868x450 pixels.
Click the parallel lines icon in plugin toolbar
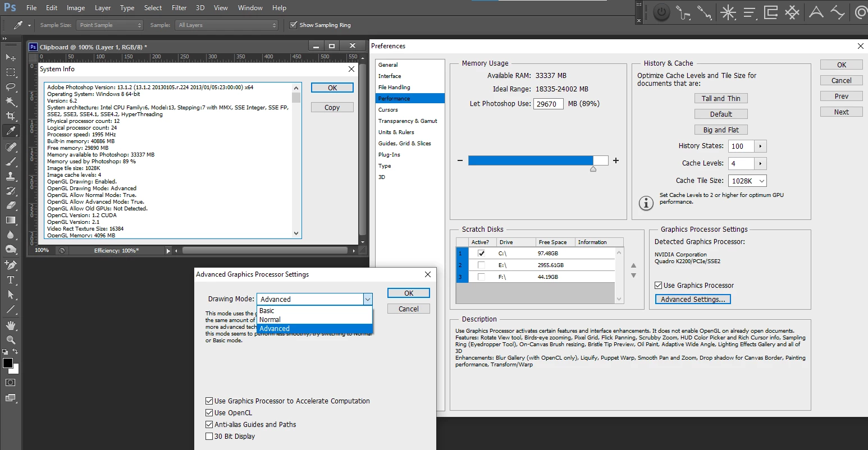(750, 12)
